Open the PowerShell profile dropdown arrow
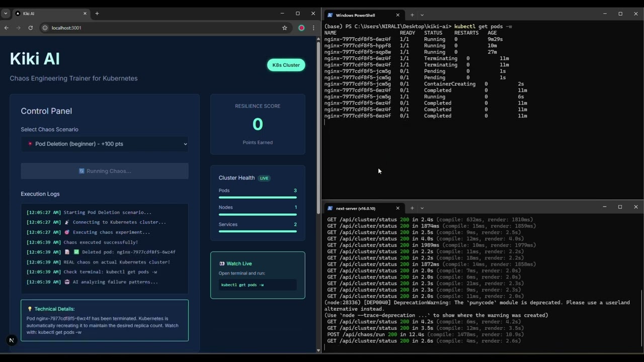Screen dimensions: 644x362 (x=422, y=15)
